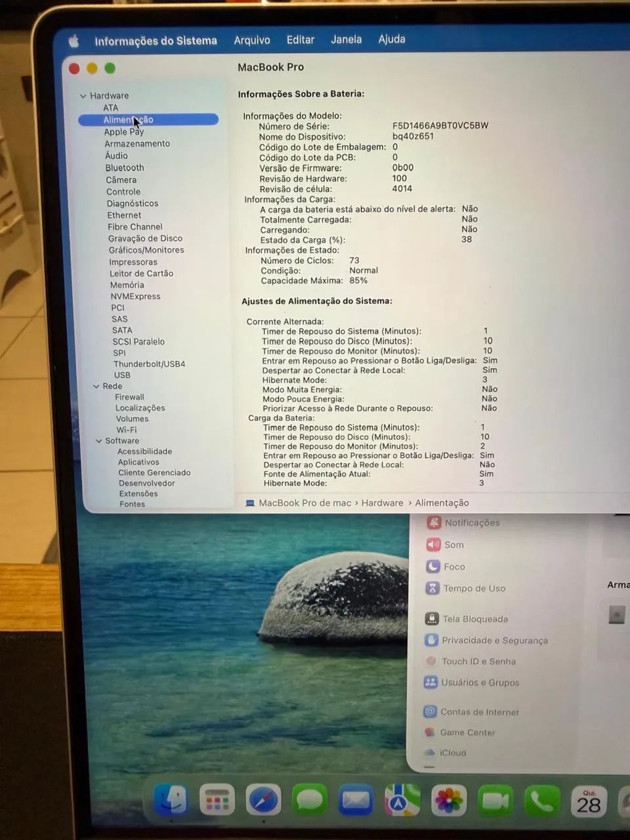This screenshot has width=630, height=840.
Task: Select Ethernet in the sidebar
Action: (125, 215)
